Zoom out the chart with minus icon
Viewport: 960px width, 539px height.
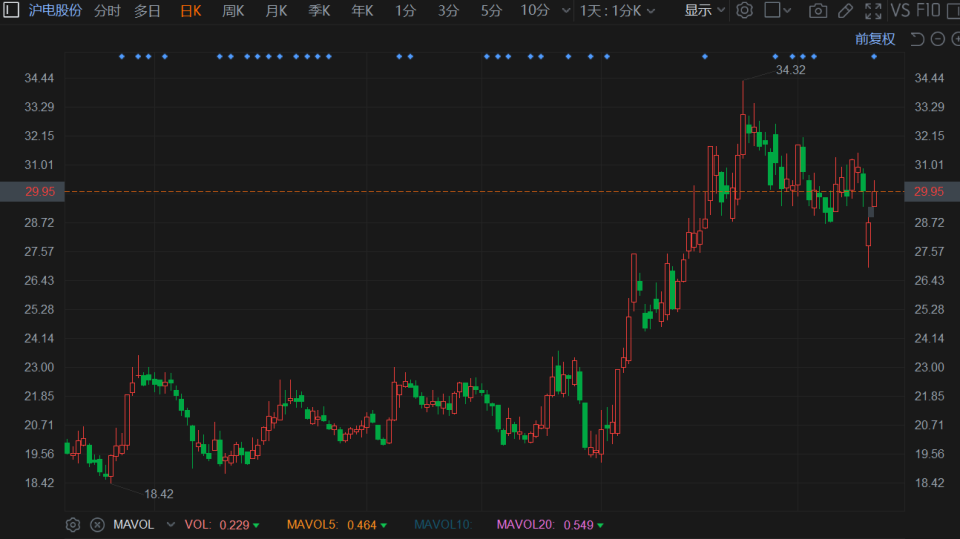coord(937,39)
